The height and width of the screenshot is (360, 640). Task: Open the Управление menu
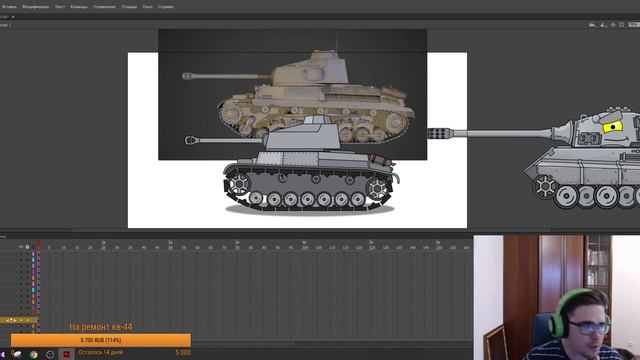104,7
